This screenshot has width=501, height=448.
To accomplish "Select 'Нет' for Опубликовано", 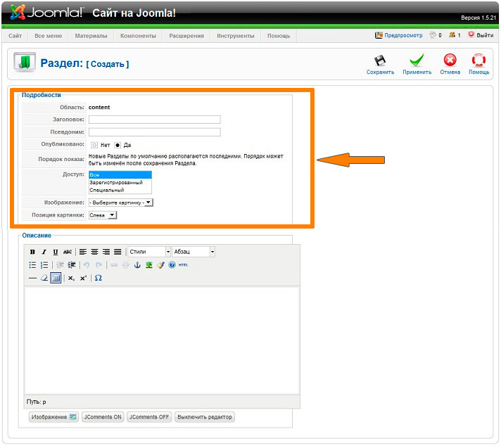I will tap(94, 145).
